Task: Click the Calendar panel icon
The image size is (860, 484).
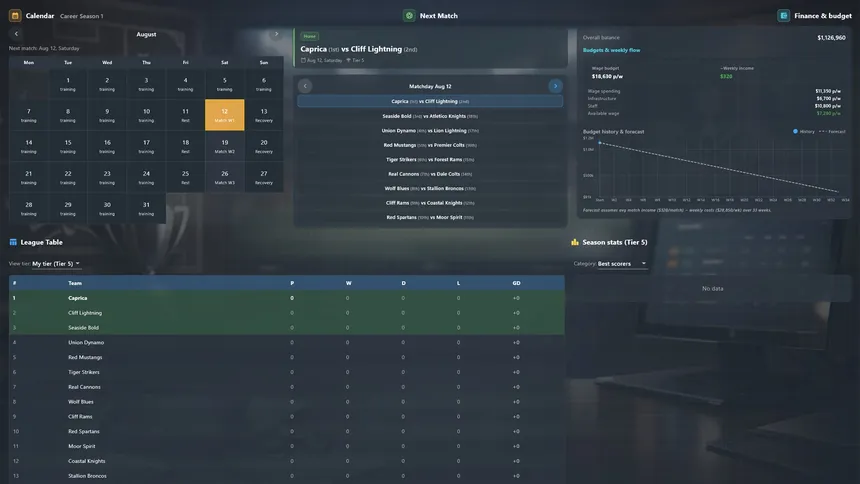Action: [15, 16]
